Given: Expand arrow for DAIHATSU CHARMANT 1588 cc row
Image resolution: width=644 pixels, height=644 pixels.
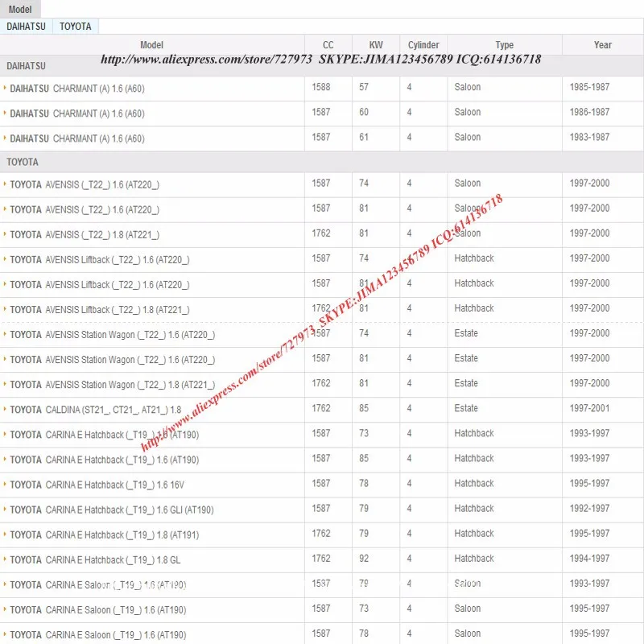Looking at the screenshot, I should (5, 88).
